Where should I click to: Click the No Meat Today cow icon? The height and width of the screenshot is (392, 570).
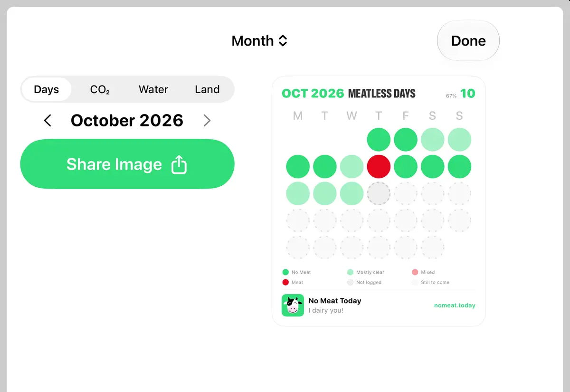(293, 305)
